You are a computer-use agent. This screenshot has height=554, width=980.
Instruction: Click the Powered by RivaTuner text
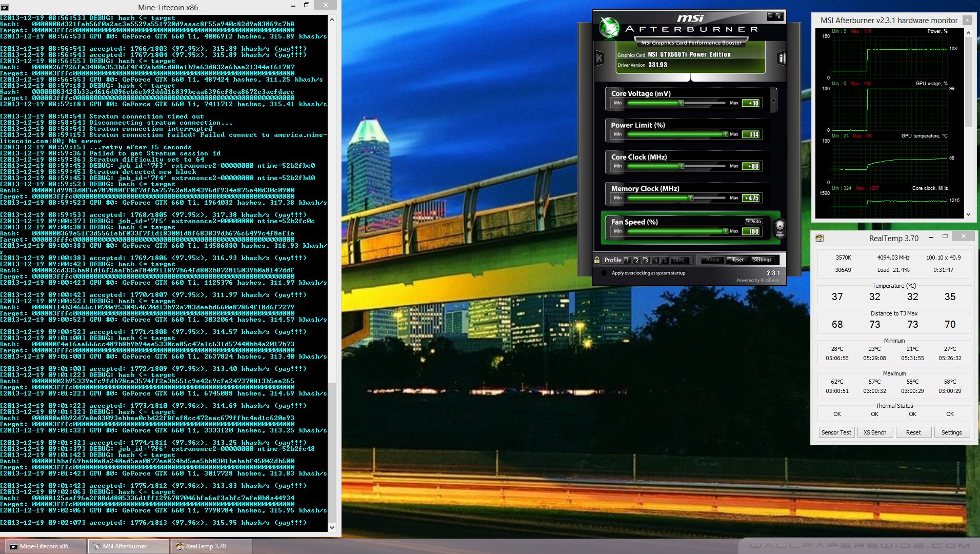click(x=757, y=280)
